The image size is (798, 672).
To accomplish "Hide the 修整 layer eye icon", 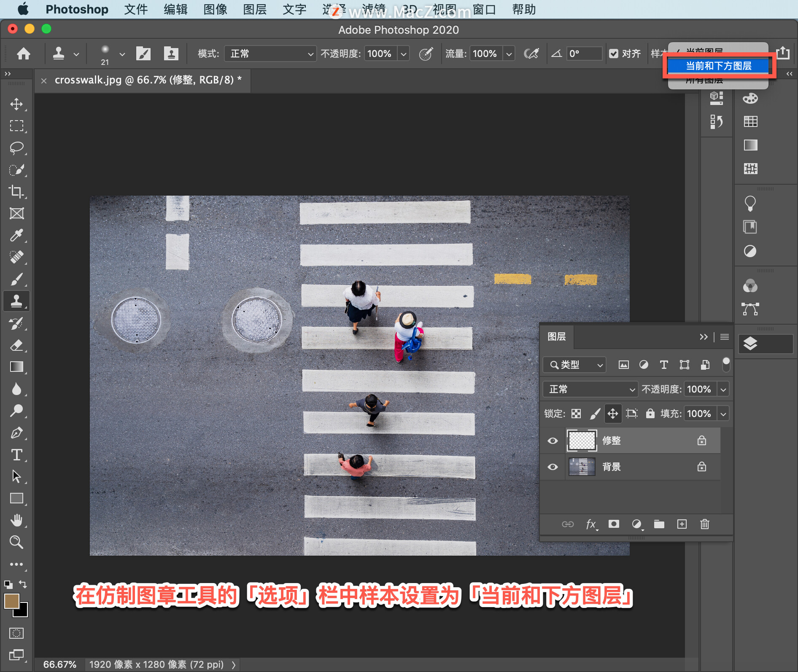I will click(x=553, y=441).
